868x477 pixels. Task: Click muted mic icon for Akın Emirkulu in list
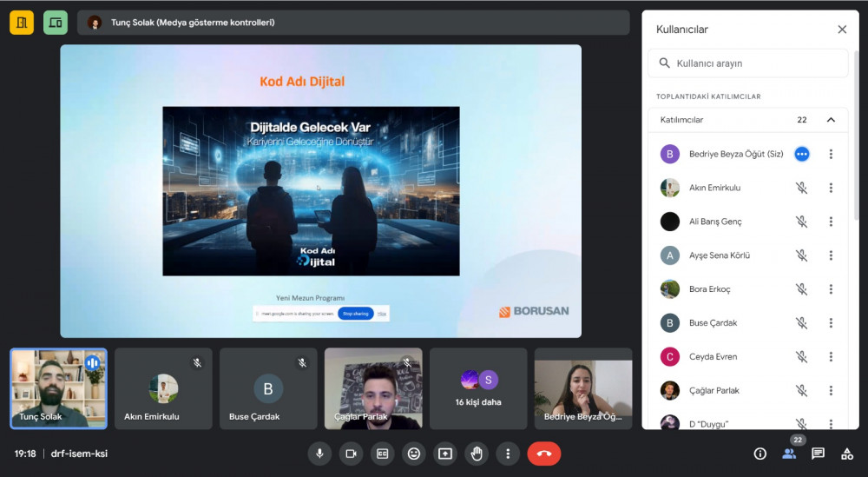pyautogui.click(x=801, y=188)
